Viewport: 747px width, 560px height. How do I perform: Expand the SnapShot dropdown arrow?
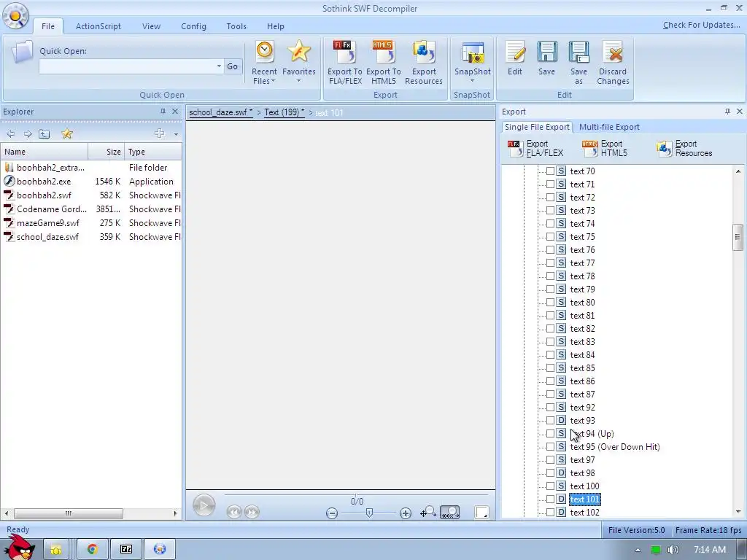[472, 80]
